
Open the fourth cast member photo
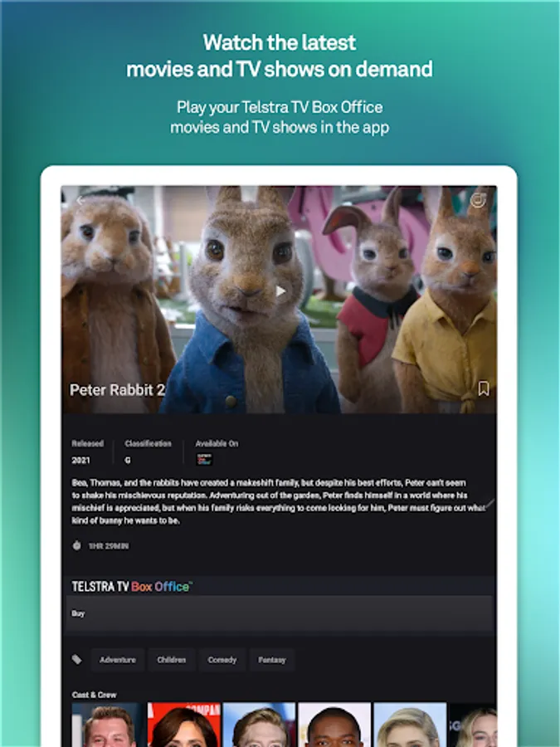pyautogui.click(x=334, y=725)
